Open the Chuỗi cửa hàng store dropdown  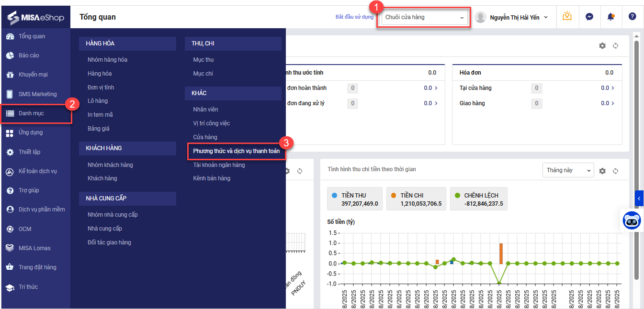coord(424,18)
